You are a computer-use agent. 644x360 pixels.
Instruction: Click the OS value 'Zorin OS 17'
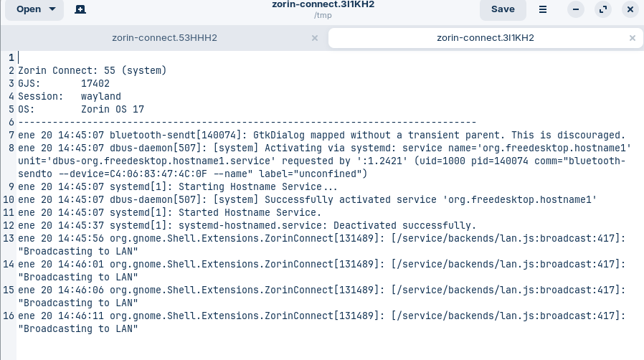coord(113,109)
